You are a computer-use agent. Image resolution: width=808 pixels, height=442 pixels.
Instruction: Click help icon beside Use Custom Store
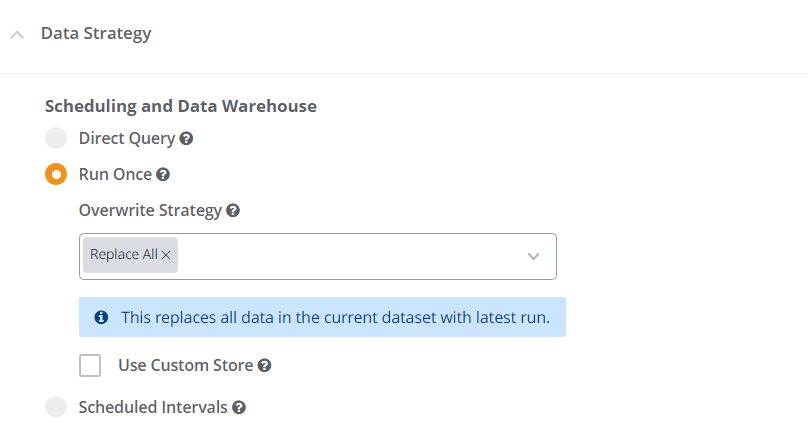pyautogui.click(x=264, y=366)
